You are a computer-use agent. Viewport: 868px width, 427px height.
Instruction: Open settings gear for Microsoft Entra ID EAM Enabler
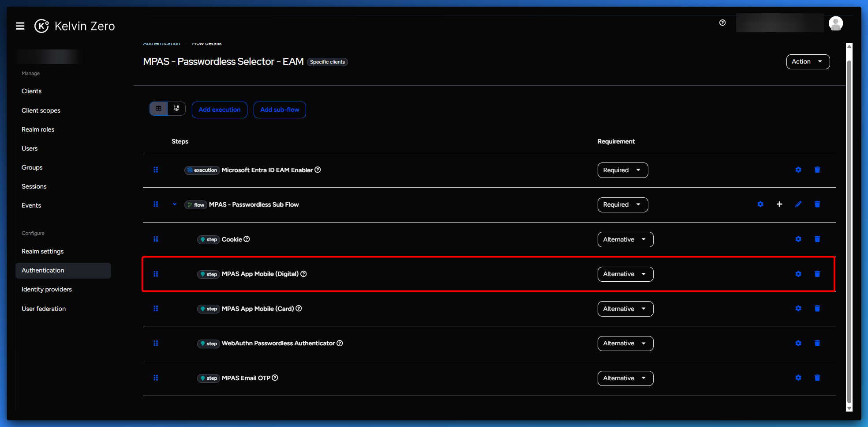[x=798, y=170]
